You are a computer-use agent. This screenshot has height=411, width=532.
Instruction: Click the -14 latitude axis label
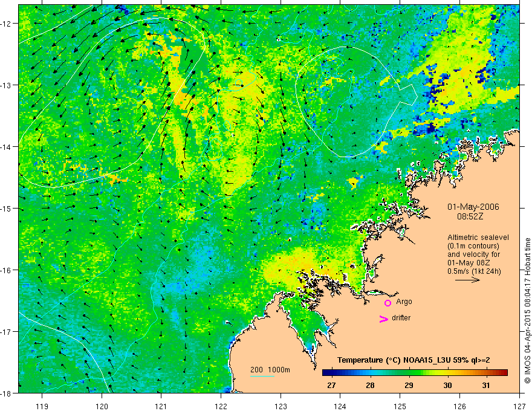(7, 146)
